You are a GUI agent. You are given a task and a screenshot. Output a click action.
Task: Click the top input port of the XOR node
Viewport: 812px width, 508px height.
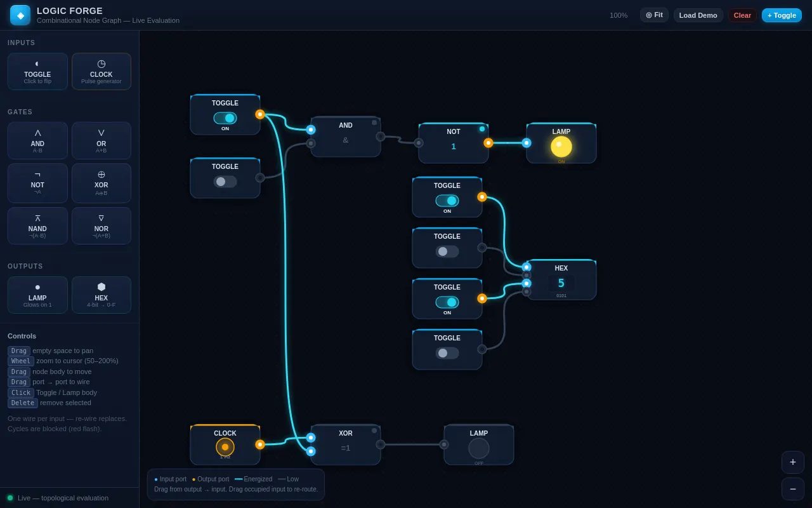[x=311, y=438]
